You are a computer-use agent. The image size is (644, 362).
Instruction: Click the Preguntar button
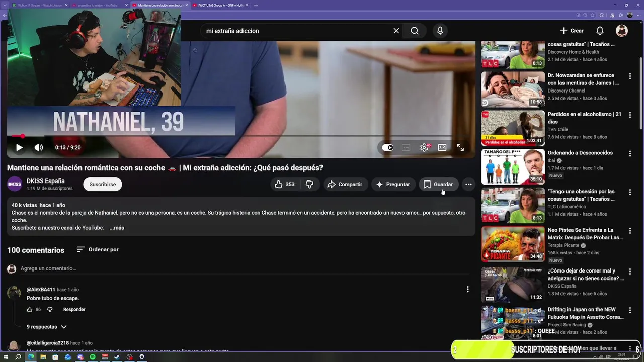click(x=393, y=184)
